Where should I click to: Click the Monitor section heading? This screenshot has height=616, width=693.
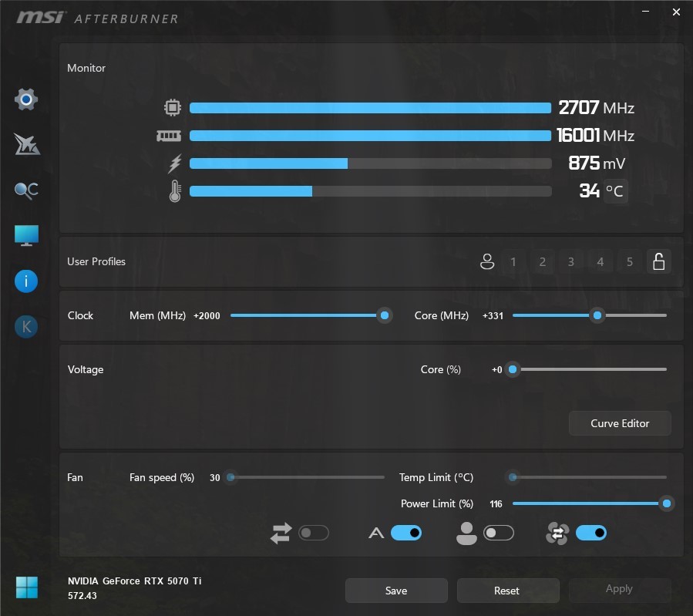86,68
